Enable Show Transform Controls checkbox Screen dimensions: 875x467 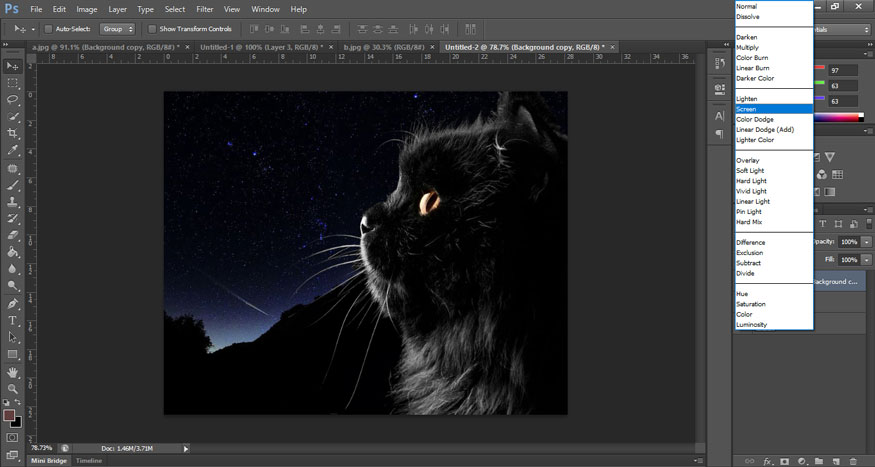(152, 29)
